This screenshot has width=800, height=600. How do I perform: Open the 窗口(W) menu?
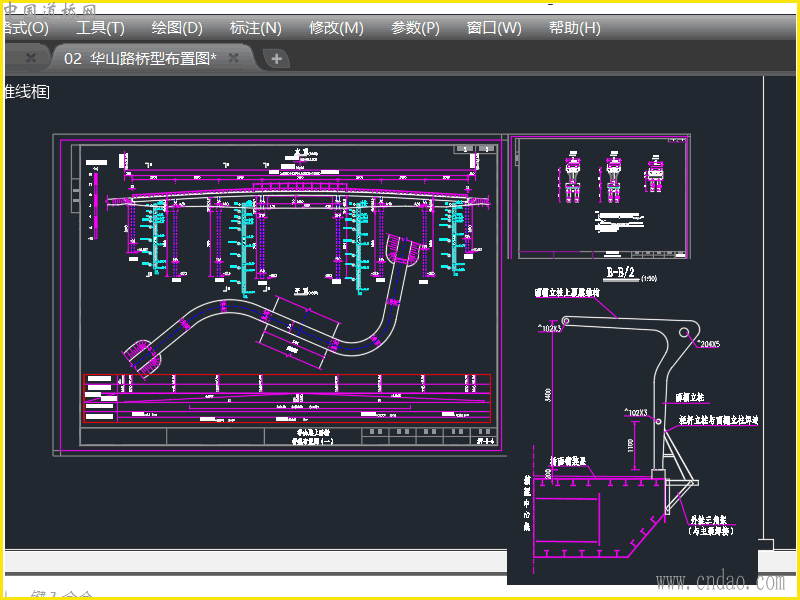tap(494, 28)
